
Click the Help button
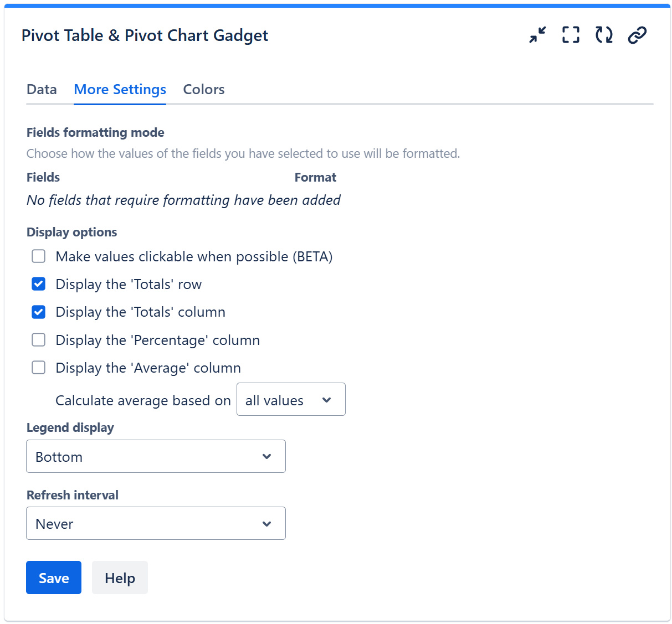pos(120,578)
